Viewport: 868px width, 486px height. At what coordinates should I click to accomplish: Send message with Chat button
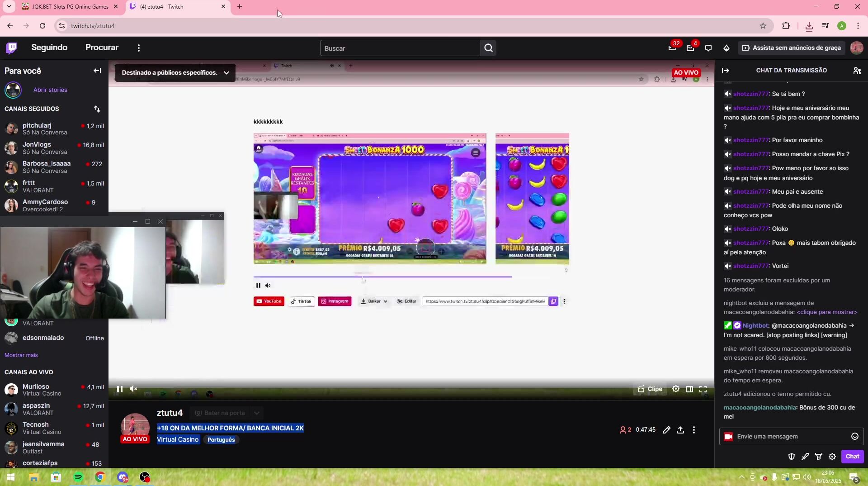pos(852,457)
